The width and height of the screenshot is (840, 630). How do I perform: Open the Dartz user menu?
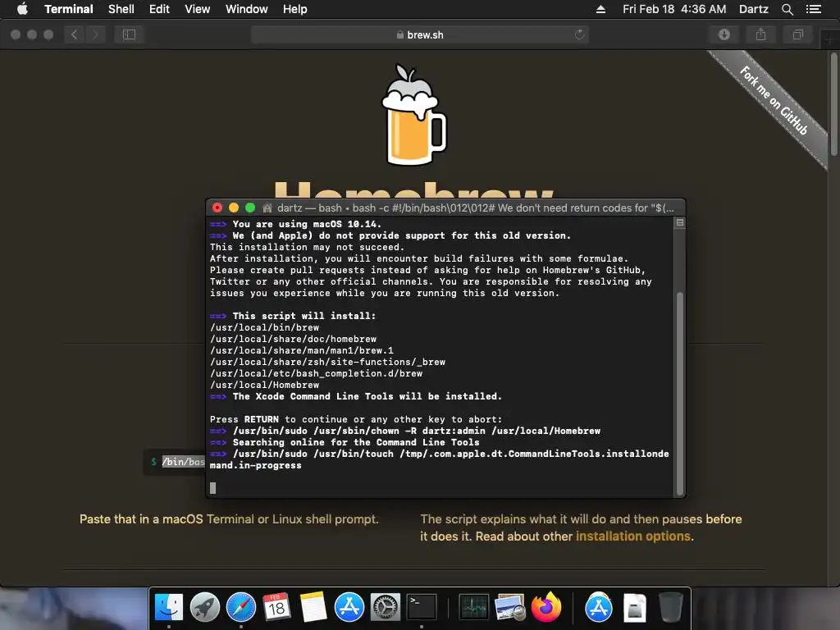tap(753, 9)
